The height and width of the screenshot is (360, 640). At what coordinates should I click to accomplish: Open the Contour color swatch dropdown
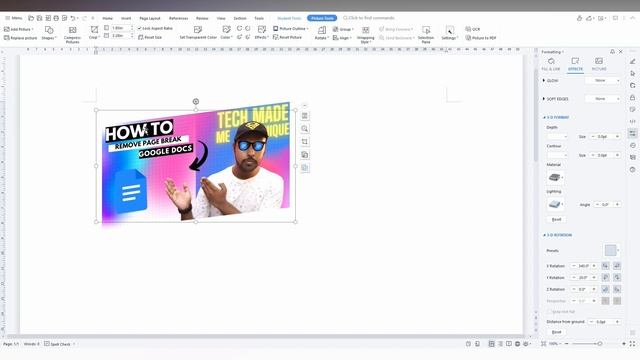pos(557,155)
